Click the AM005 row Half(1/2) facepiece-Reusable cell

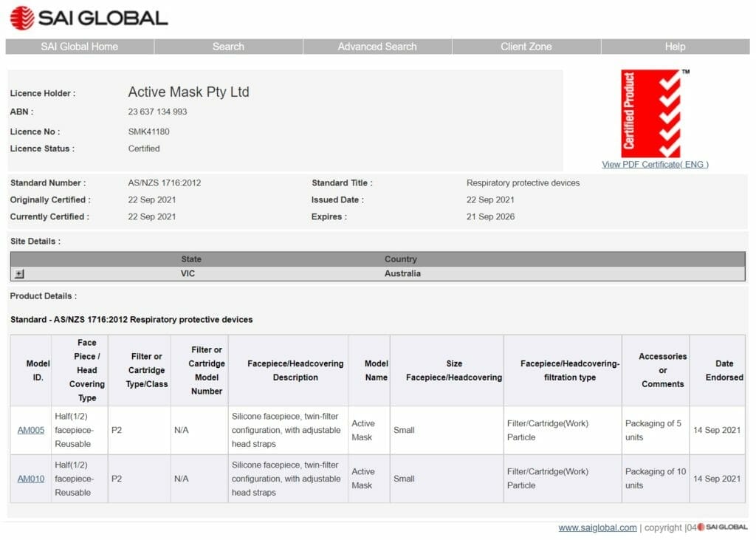click(80, 430)
